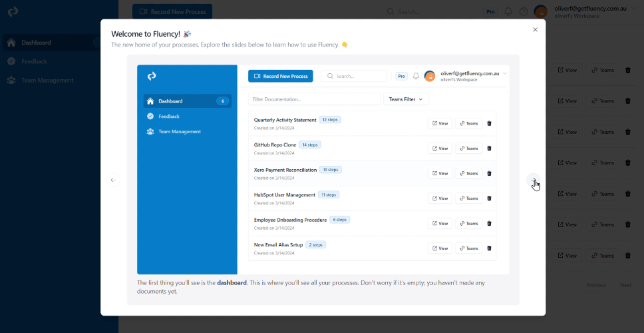Click the avatar inside the tutorial slide
This screenshot has width=644, height=333.
(x=430, y=76)
